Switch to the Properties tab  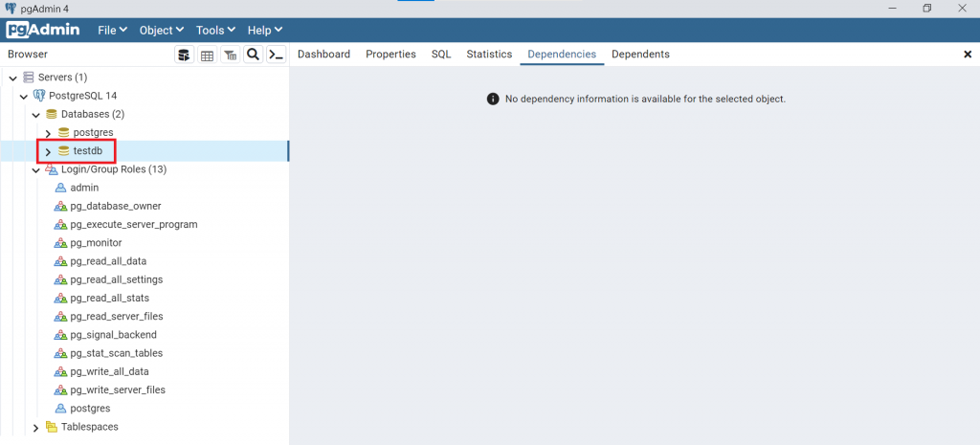[x=390, y=55]
